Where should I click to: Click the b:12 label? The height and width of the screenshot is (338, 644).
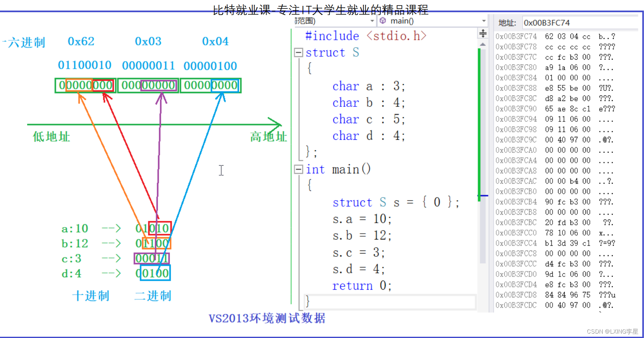pyautogui.click(x=75, y=244)
